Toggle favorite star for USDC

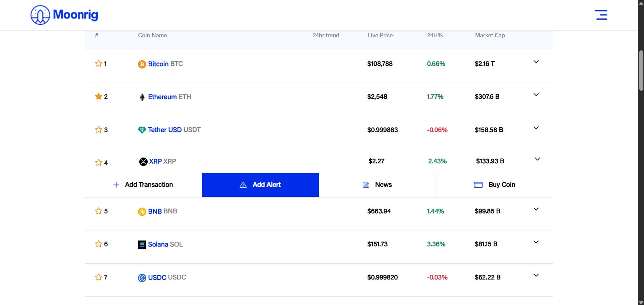(x=98, y=277)
